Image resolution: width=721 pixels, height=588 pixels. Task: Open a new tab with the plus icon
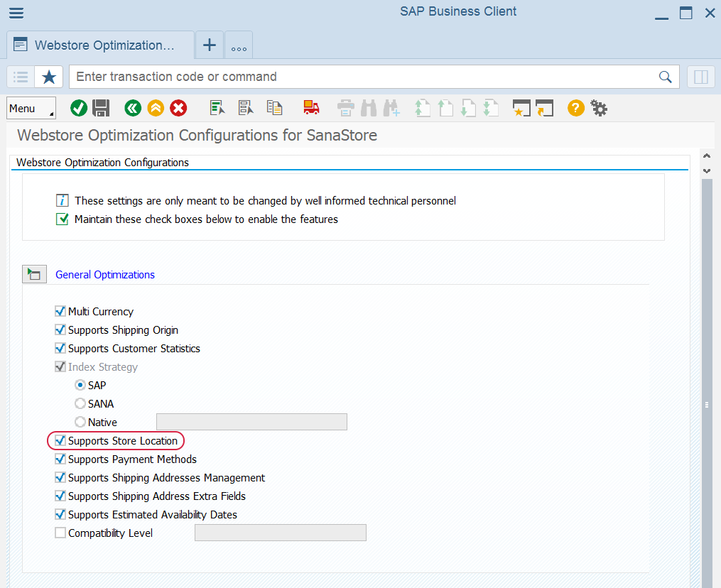pyautogui.click(x=210, y=45)
